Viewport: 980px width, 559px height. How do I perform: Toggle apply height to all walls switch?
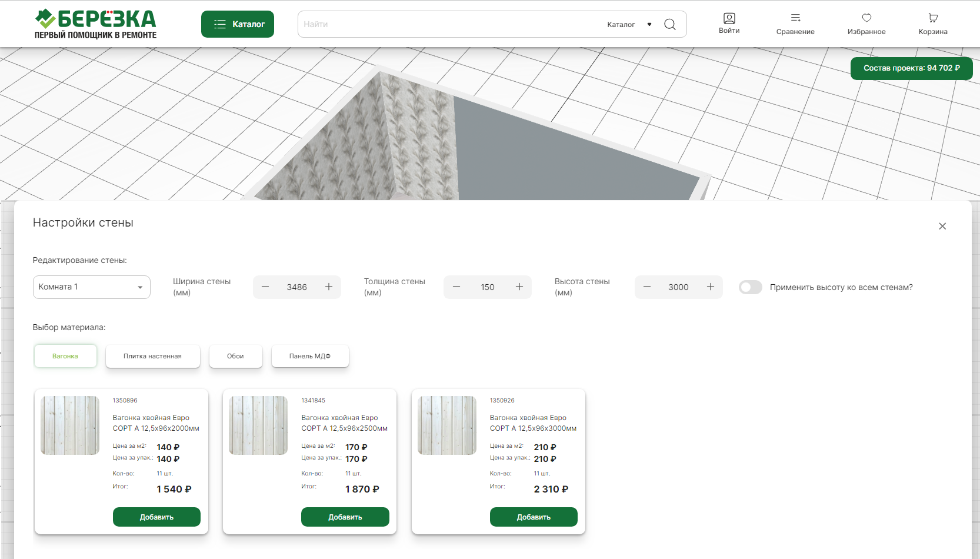[x=751, y=287]
